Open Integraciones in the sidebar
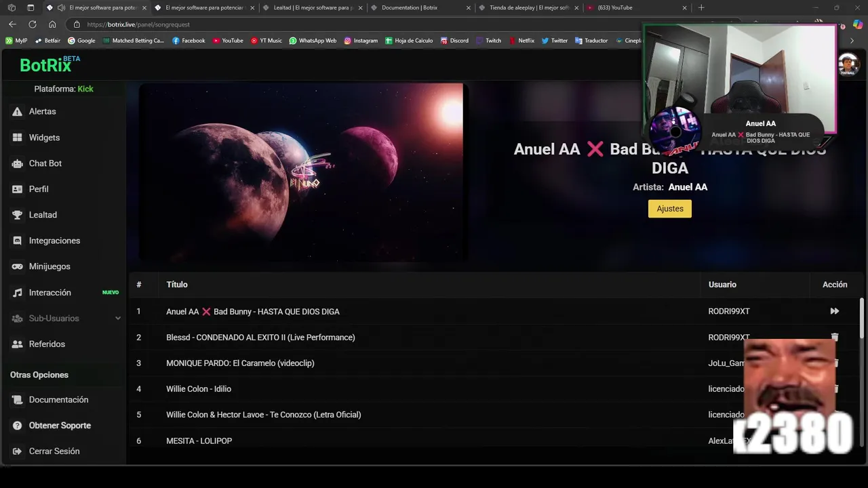This screenshot has width=868, height=488. coord(54,241)
